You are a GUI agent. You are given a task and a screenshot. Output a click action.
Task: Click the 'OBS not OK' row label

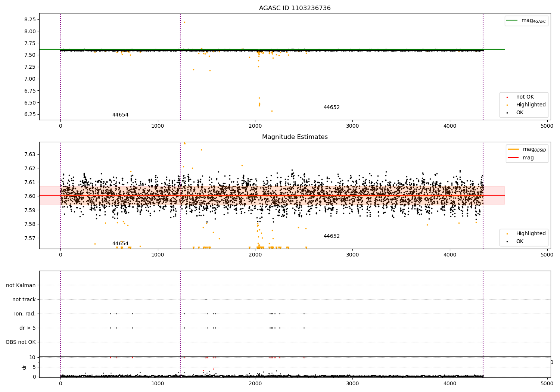[x=21, y=342]
